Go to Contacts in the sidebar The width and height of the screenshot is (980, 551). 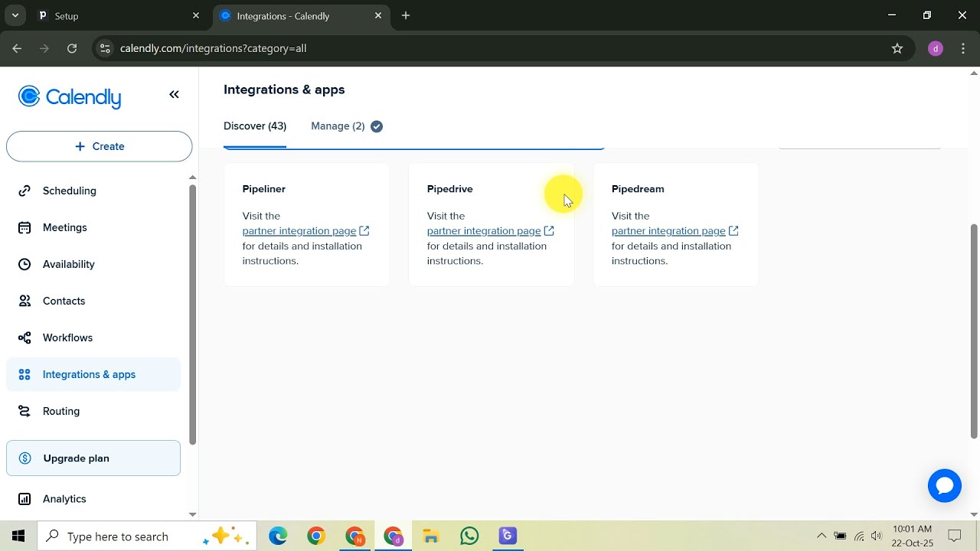pyautogui.click(x=93, y=301)
